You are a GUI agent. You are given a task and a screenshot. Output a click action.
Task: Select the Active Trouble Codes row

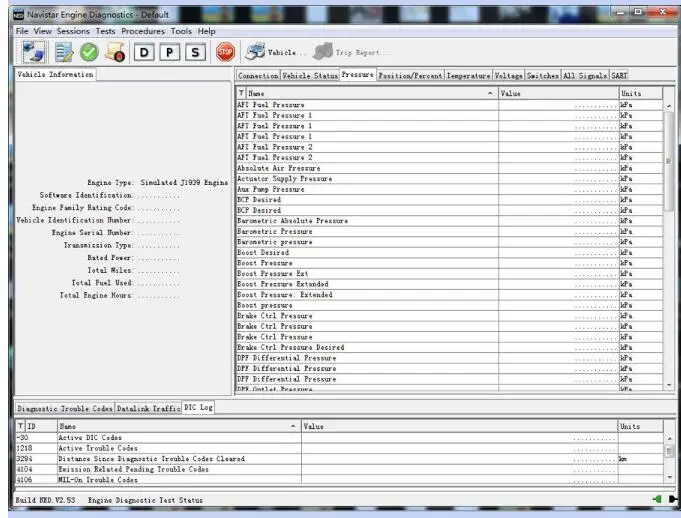(x=339, y=448)
